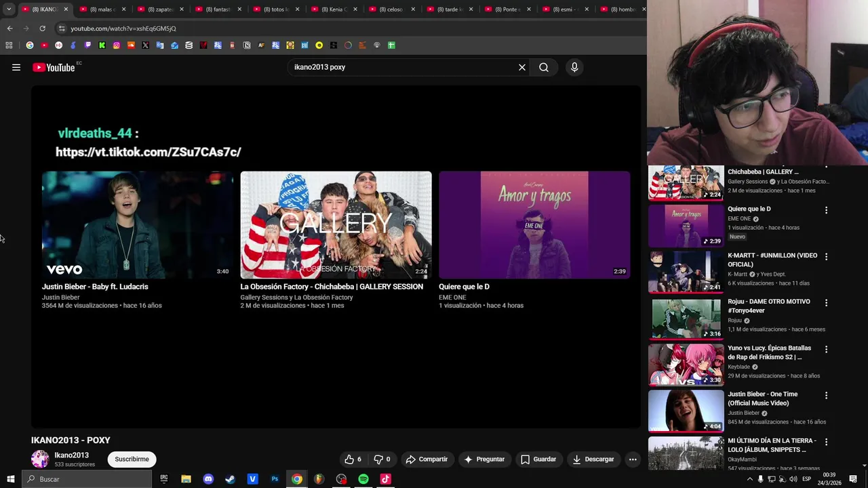Switch to the '(8) Ponte' tab

[507, 9]
